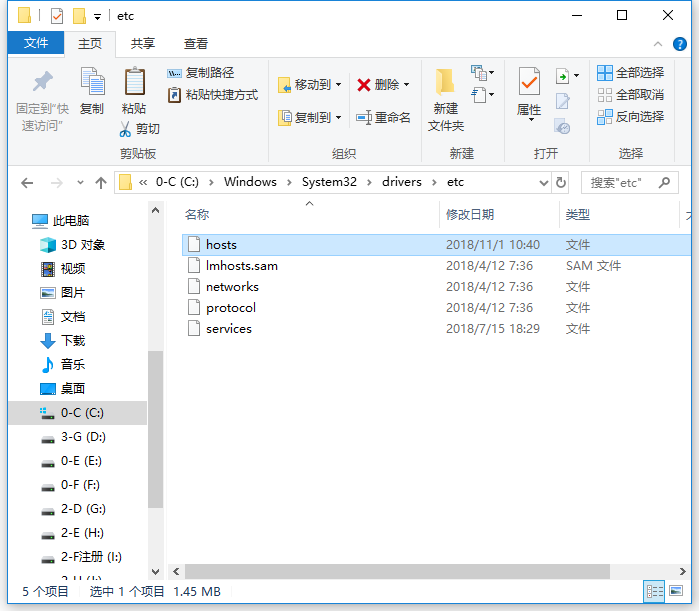This screenshot has height=611, width=699.
Task: Click the Back navigation arrow
Action: coord(28,183)
